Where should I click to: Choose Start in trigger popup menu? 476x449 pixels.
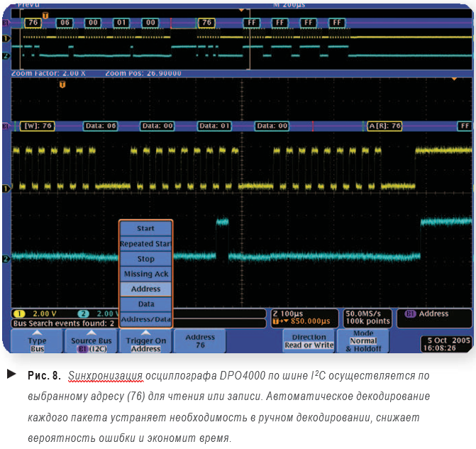coord(145,228)
